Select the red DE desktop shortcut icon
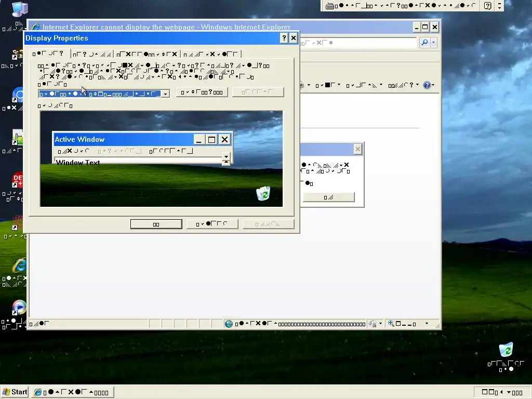The width and height of the screenshot is (532, 399). pos(17,180)
